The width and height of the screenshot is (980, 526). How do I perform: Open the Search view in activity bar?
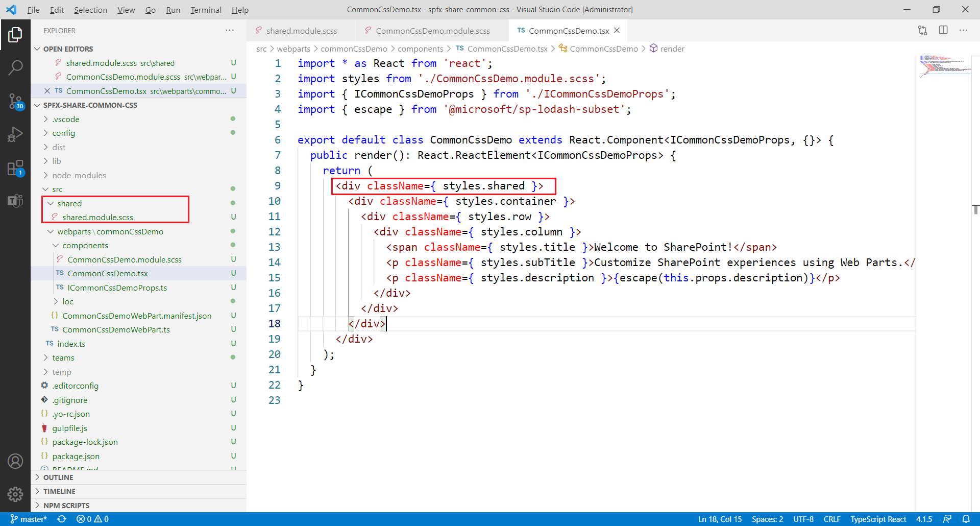point(15,67)
